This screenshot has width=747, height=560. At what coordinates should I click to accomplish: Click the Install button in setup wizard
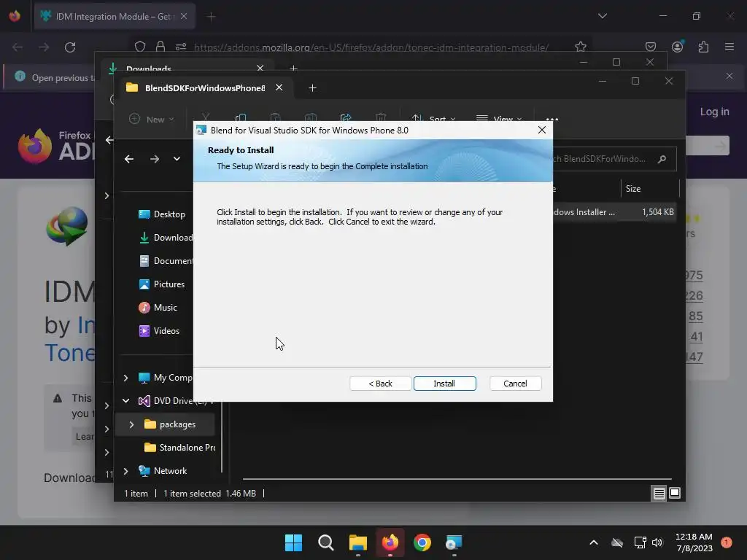pos(444,384)
